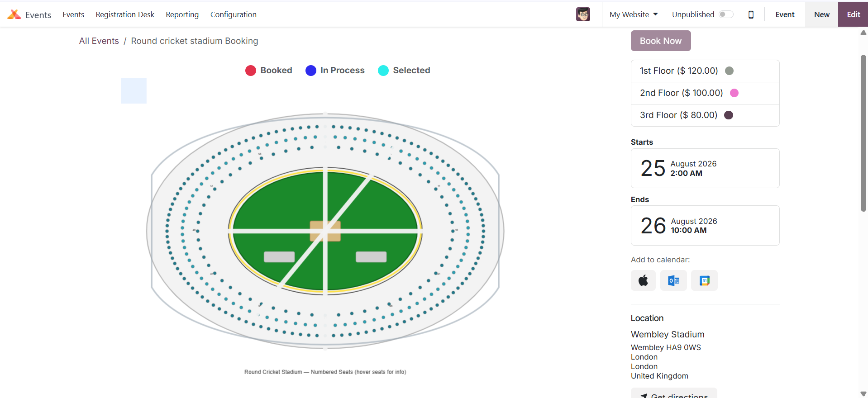The height and width of the screenshot is (398, 868).
Task: Expand the My Website dropdown
Action: click(633, 14)
